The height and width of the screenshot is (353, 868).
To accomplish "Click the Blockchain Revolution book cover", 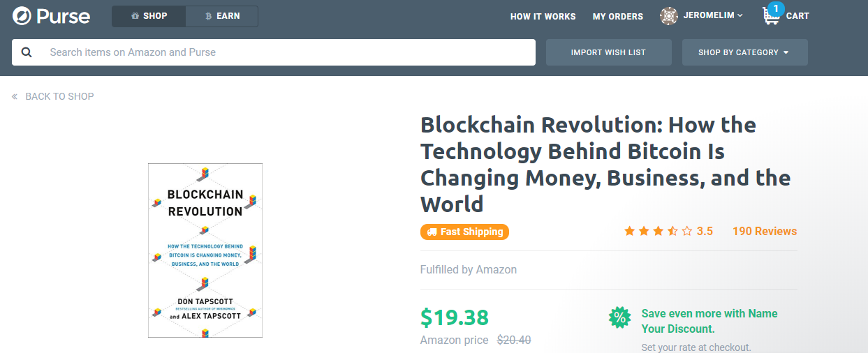I will click(x=205, y=250).
